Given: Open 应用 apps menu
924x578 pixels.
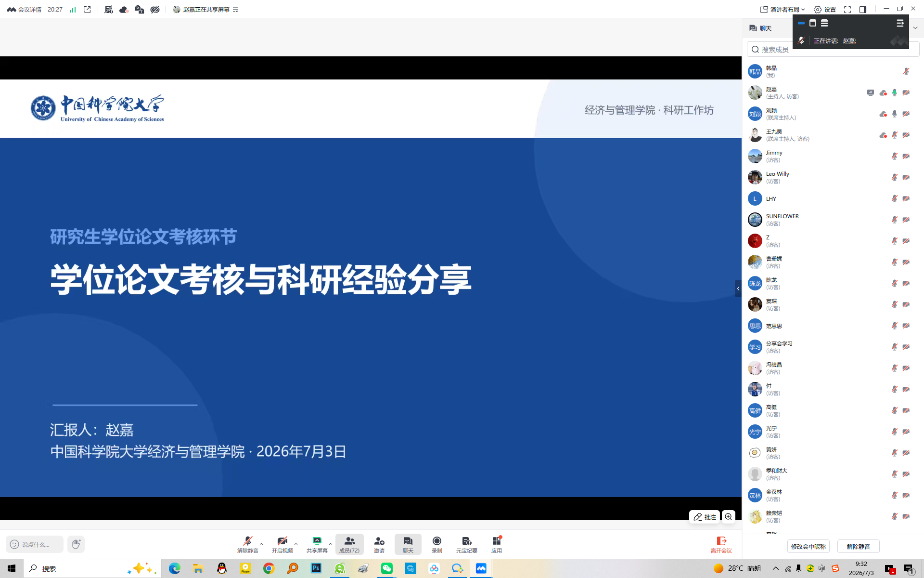Looking at the screenshot, I should 497,544.
